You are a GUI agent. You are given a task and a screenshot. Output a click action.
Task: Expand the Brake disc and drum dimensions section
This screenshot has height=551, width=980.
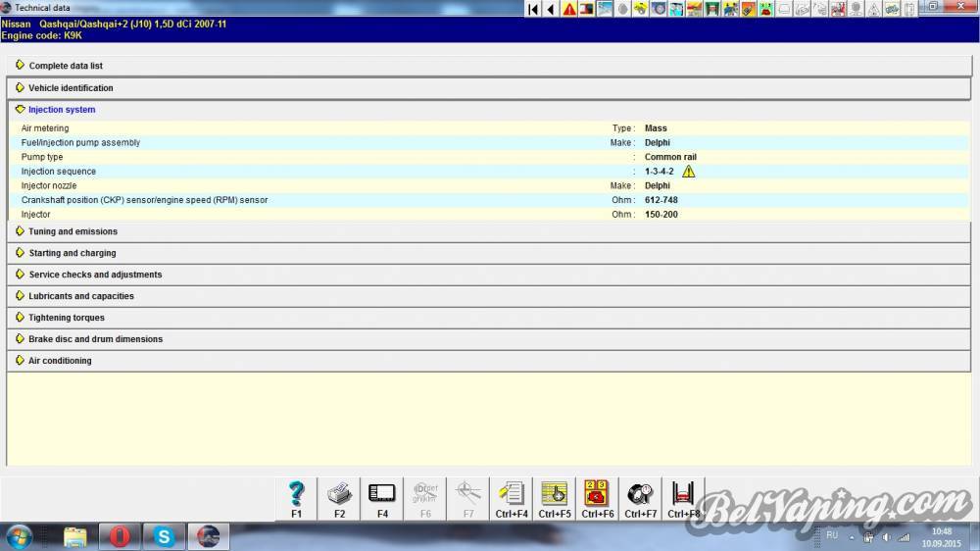click(x=489, y=339)
